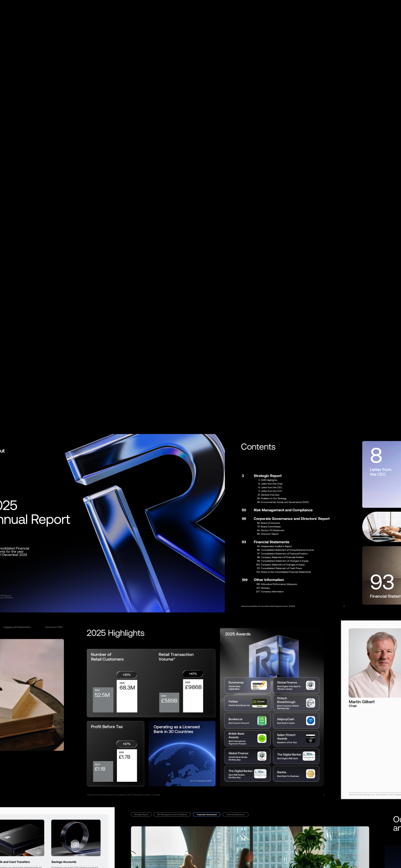Click the Board of Directors contents link
Image resolution: width=401 pixels, height=868 pixels.
coord(270,523)
